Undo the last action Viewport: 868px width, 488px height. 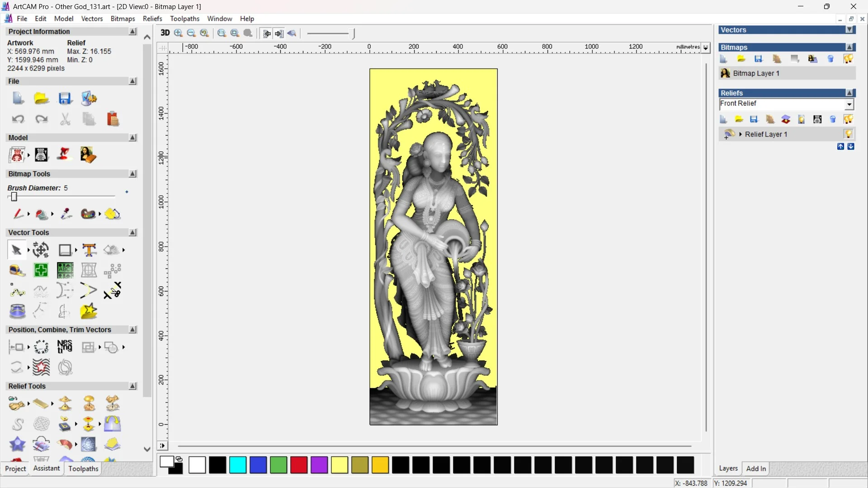pos(18,119)
